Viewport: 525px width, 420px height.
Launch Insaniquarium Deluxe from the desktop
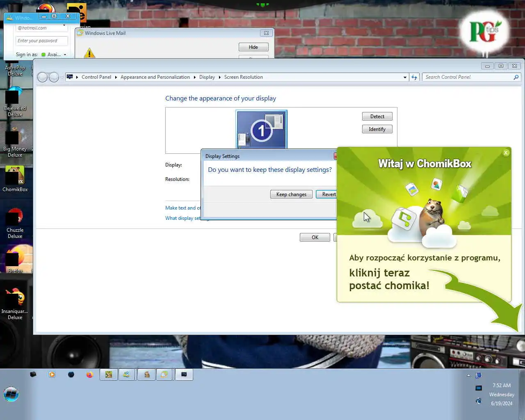(15, 304)
